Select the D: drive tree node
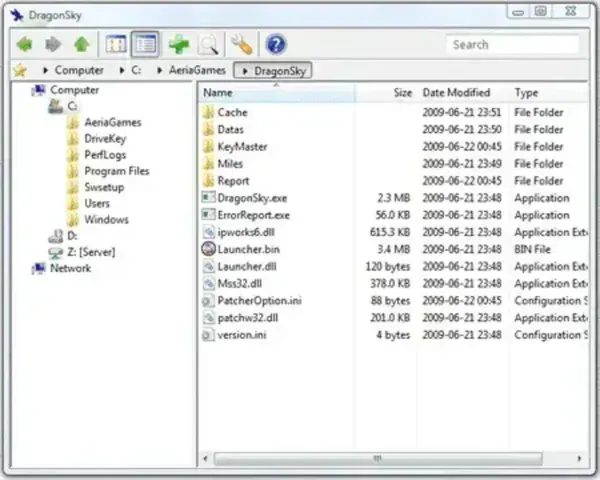Image resolution: width=600 pixels, height=480 pixels. tap(72, 236)
